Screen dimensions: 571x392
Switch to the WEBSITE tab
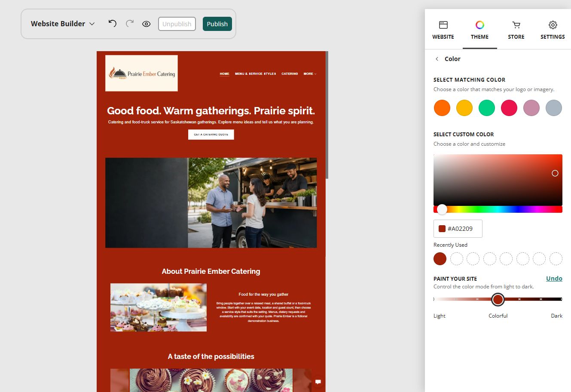coord(443,30)
